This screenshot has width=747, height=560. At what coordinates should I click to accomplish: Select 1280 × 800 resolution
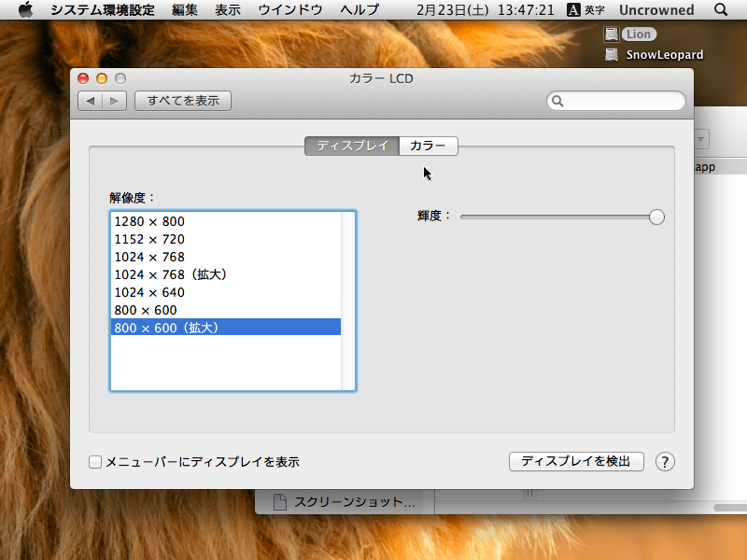[149, 222]
